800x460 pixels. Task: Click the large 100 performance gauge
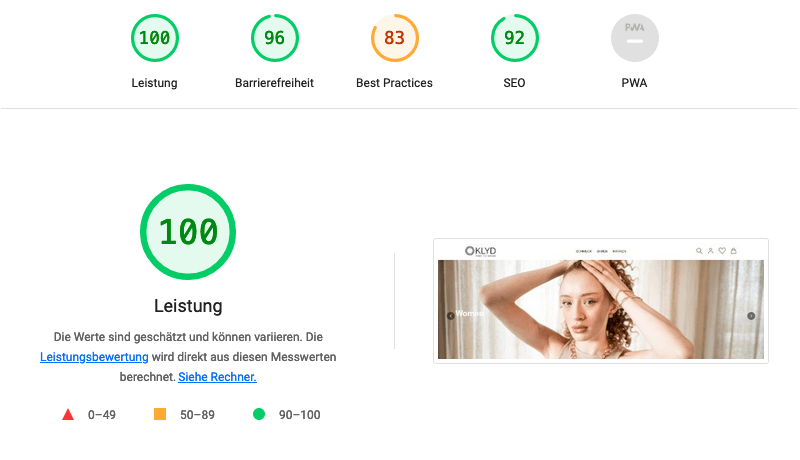click(188, 232)
